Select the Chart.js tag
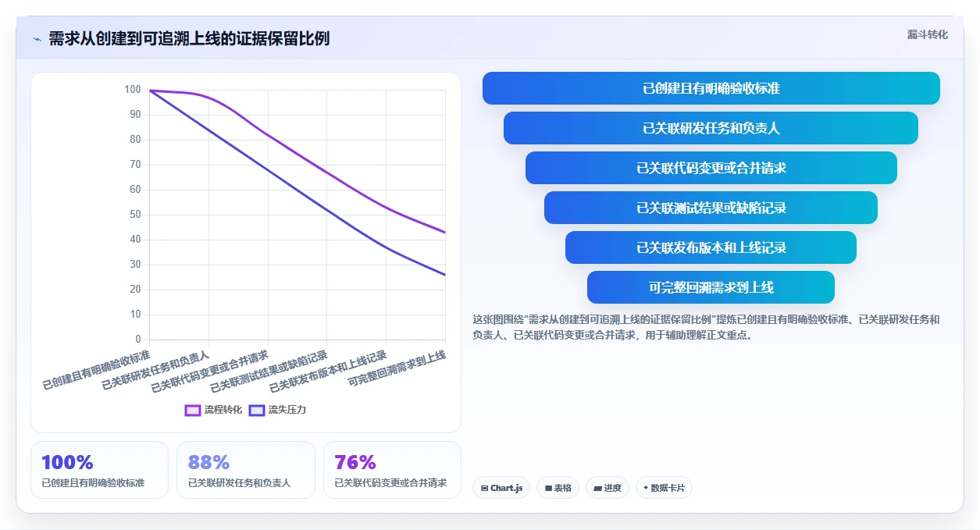 click(501, 488)
